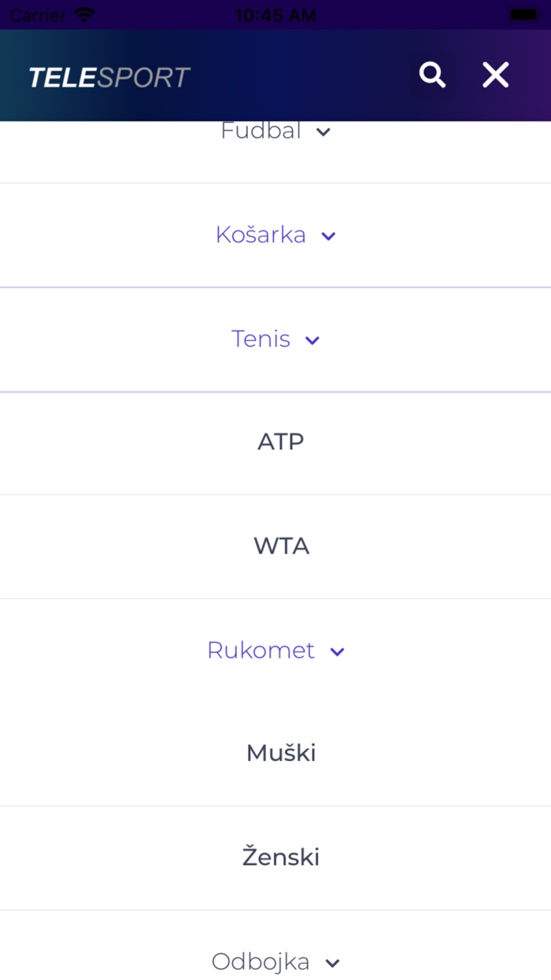The image size is (551, 980).
Task: Expand the Odbojka chevron arrow
Action: click(x=333, y=963)
